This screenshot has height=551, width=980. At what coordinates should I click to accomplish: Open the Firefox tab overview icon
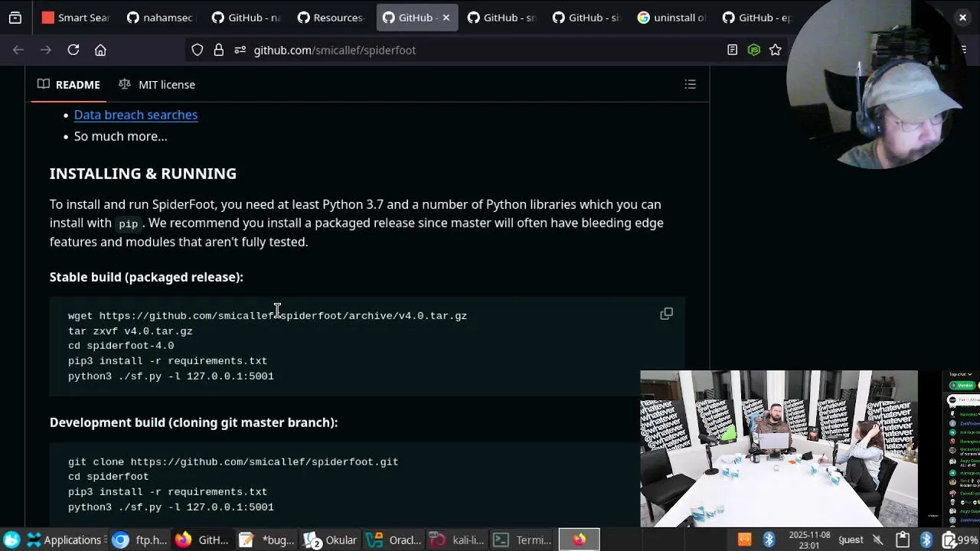click(15, 18)
